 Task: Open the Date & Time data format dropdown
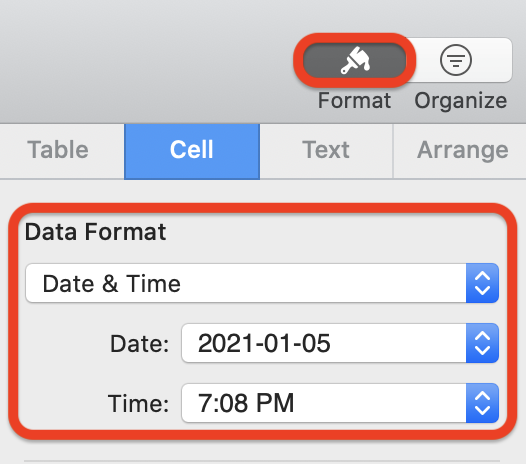click(262, 283)
